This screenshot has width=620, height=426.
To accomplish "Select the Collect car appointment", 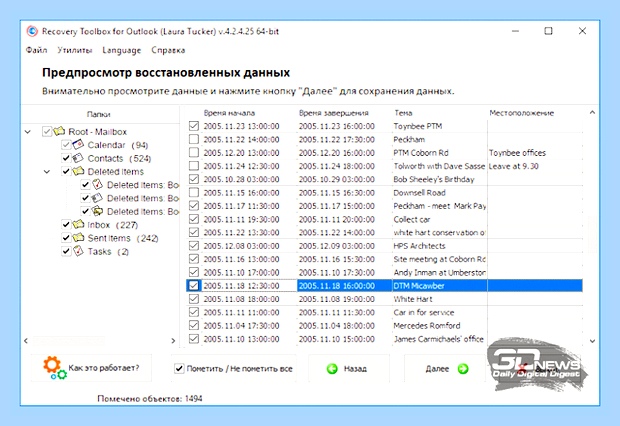I will (384, 219).
